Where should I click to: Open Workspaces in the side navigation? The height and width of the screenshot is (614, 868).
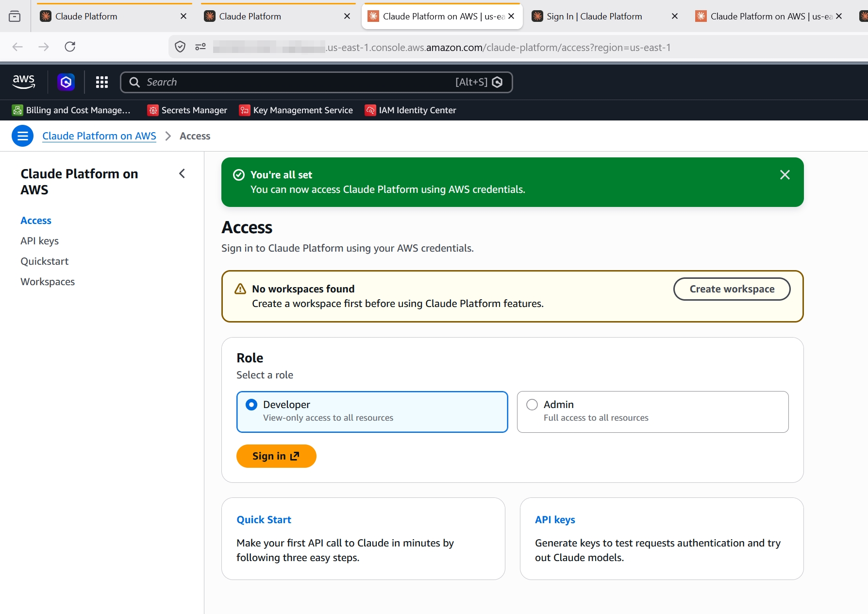point(48,282)
